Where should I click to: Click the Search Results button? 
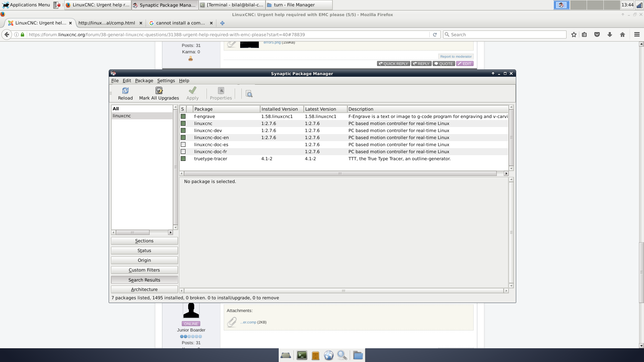pyautogui.click(x=144, y=280)
